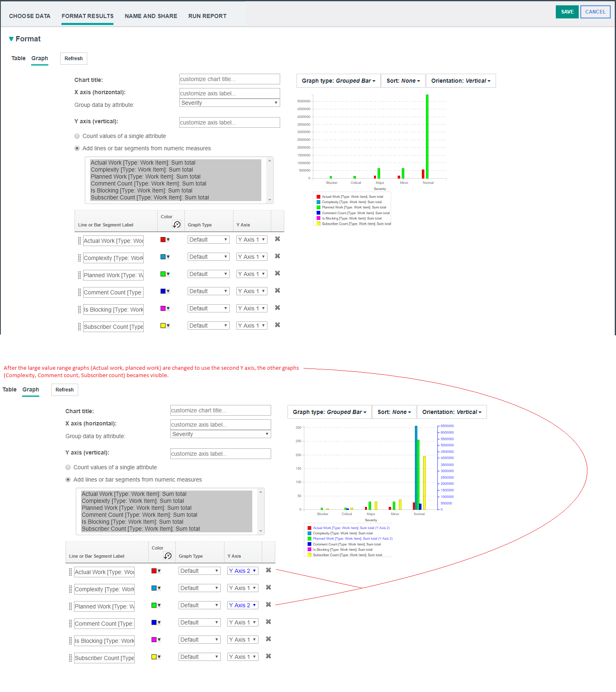616x692 pixels.
Task: Open the Y Axis 2 dropdown for Actual Work
Action: pos(242,571)
